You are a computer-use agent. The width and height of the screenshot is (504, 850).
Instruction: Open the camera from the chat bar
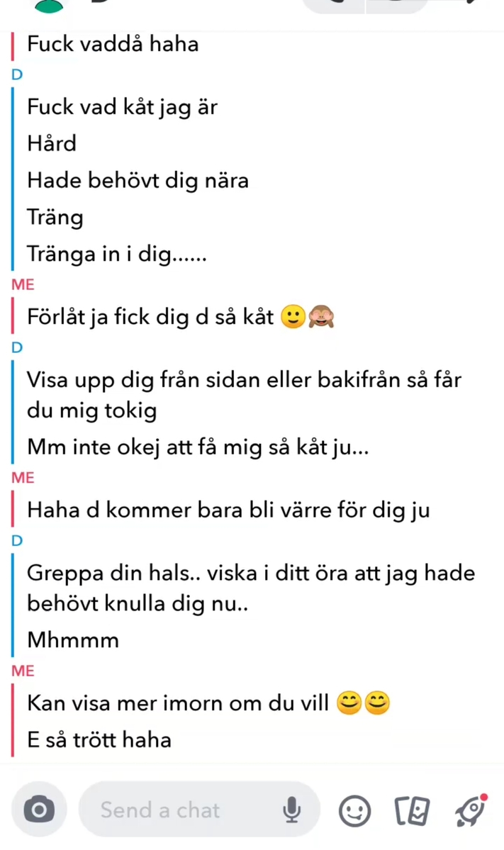39,810
